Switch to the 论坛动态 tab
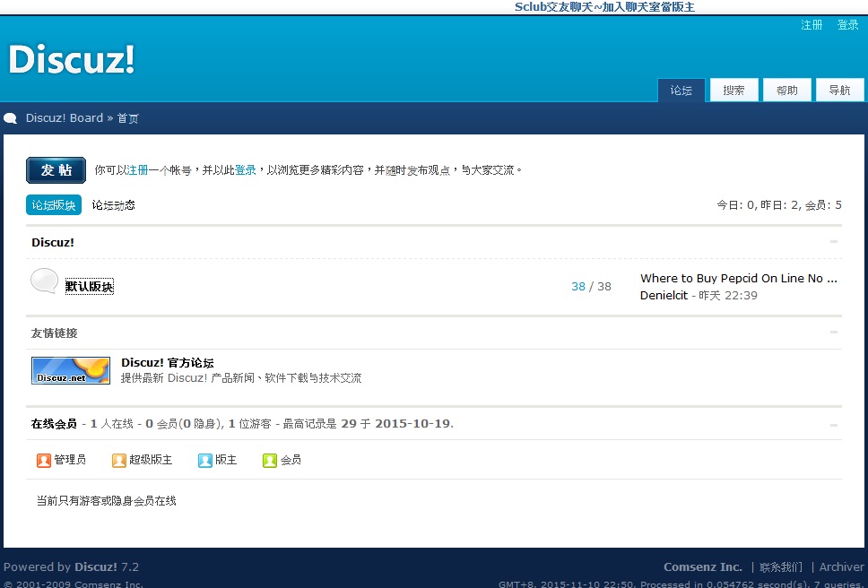The height and width of the screenshot is (588, 868). pyautogui.click(x=114, y=205)
